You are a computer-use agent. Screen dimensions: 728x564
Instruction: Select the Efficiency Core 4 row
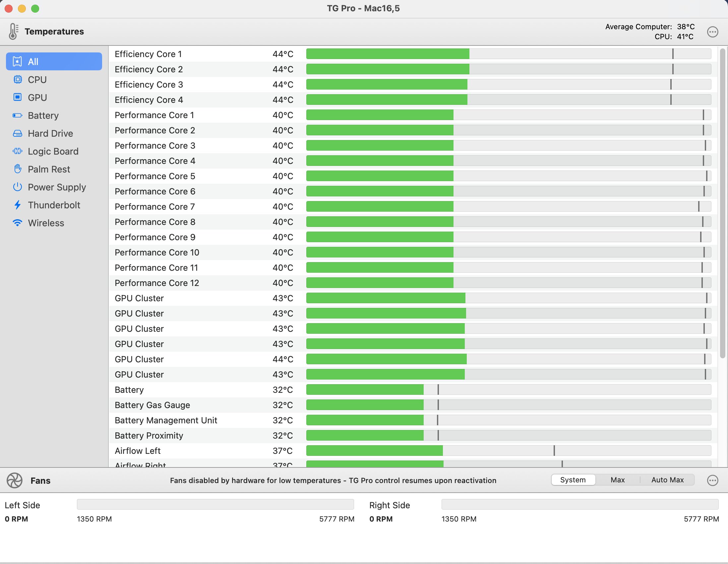click(413, 100)
